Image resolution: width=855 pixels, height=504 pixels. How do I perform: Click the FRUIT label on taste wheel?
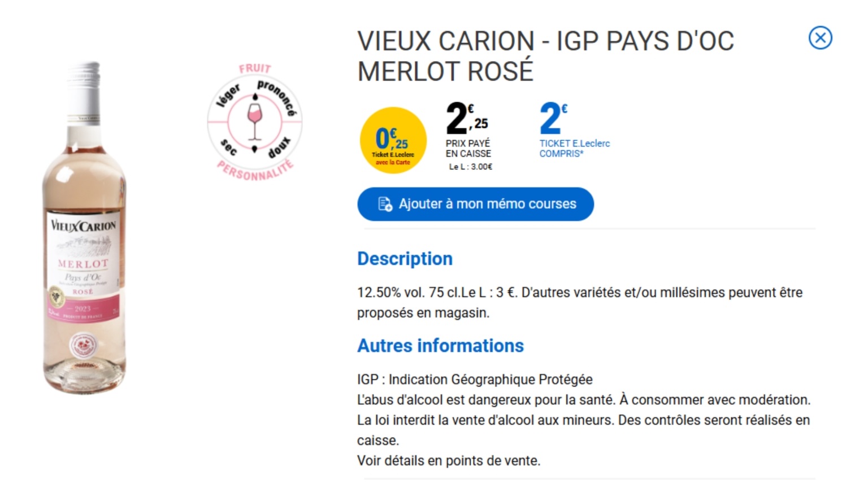(255, 68)
